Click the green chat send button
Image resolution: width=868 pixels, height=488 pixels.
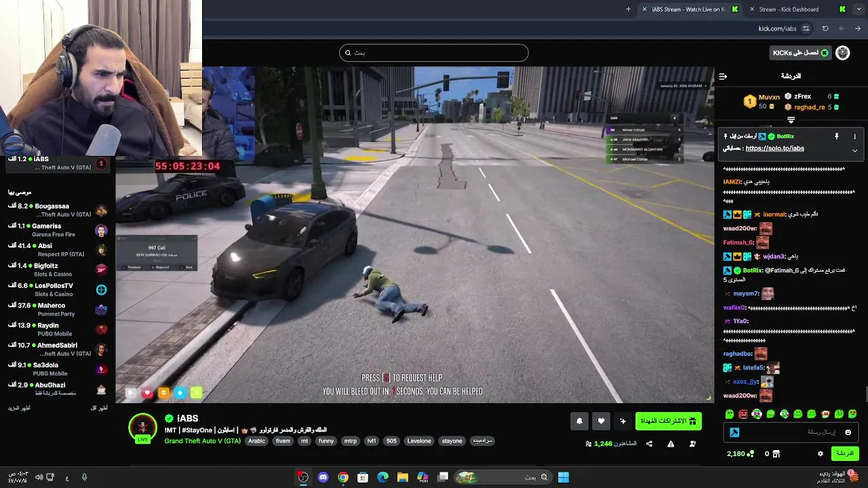(x=845, y=453)
